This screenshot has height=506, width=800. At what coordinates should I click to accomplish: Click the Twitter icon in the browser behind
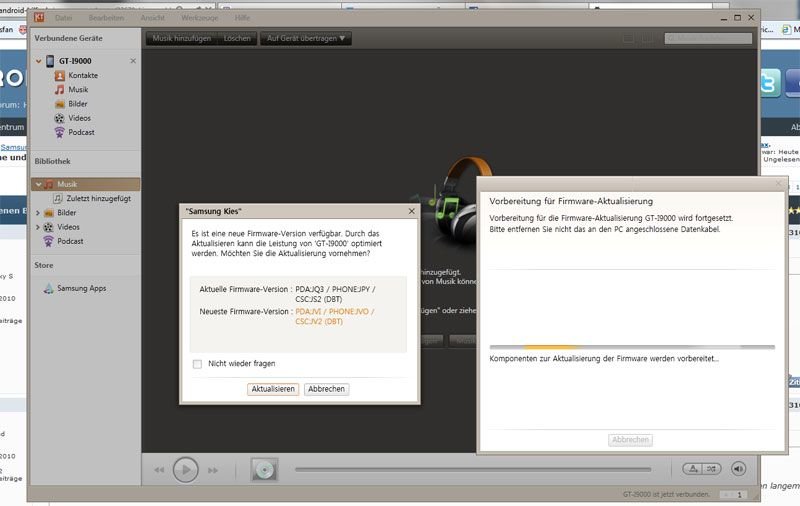769,83
